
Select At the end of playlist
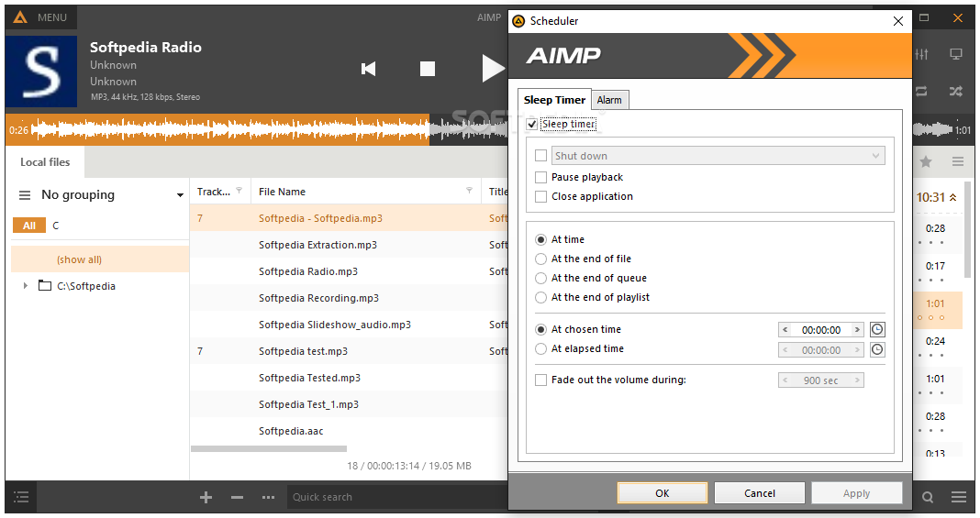(541, 298)
